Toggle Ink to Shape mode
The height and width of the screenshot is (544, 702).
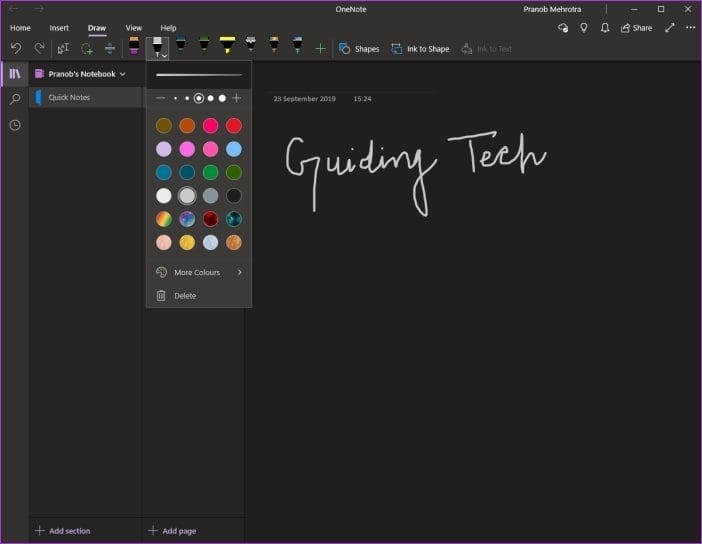420,49
